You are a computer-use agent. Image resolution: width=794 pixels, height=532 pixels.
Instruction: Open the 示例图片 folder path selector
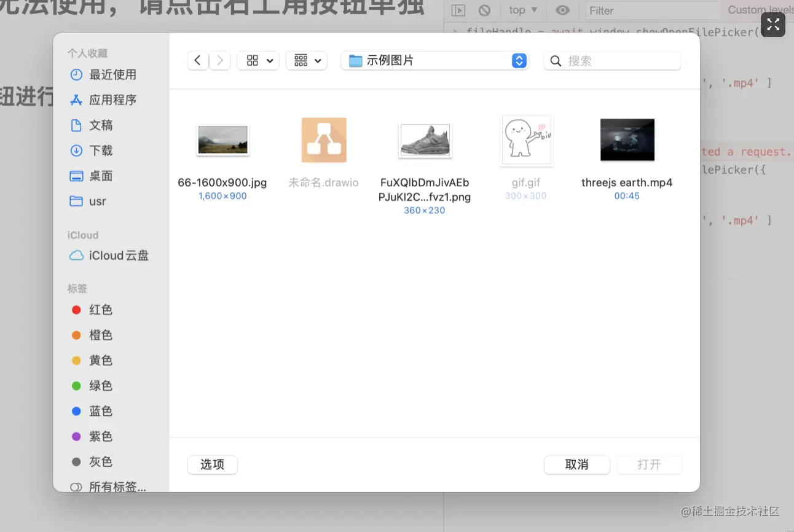pyautogui.click(x=434, y=60)
